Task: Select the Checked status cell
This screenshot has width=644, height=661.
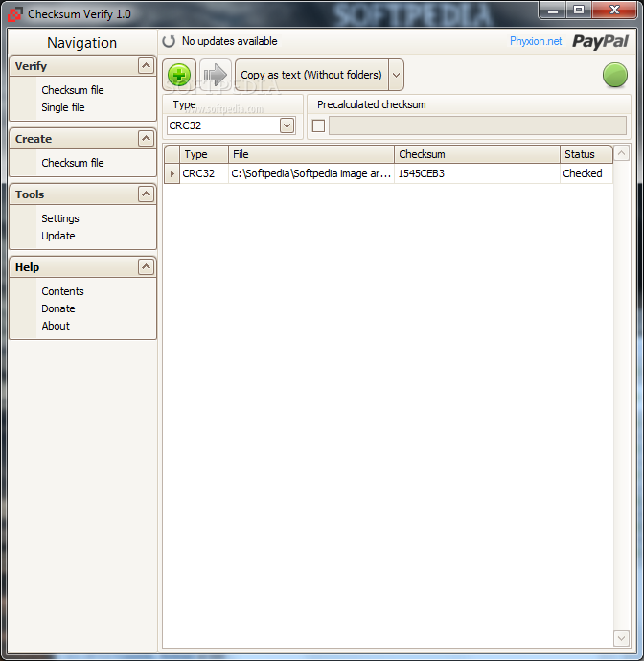Action: [586, 173]
